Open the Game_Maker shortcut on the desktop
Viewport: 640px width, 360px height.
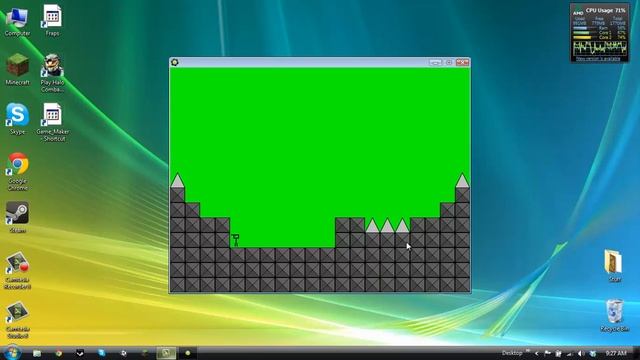pyautogui.click(x=53, y=122)
